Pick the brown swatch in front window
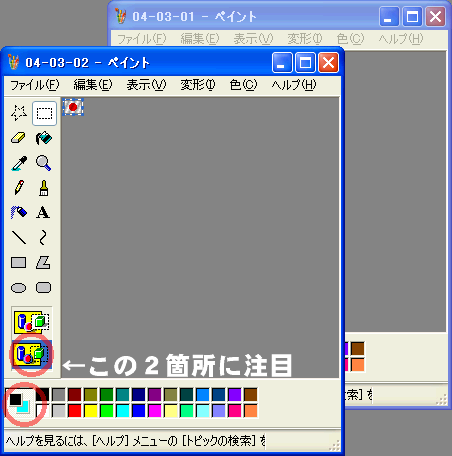The image size is (452, 456). point(251,395)
